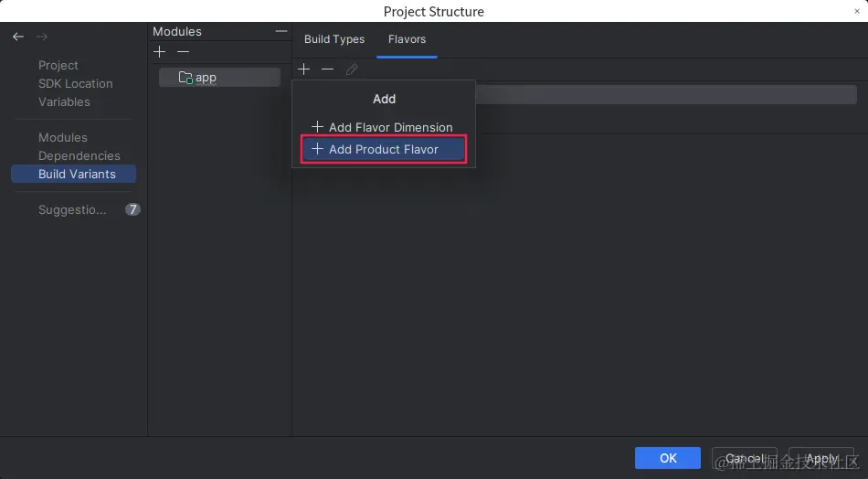The height and width of the screenshot is (479, 868).
Task: Click the minus icon under Flavors tab
Action: 328,69
